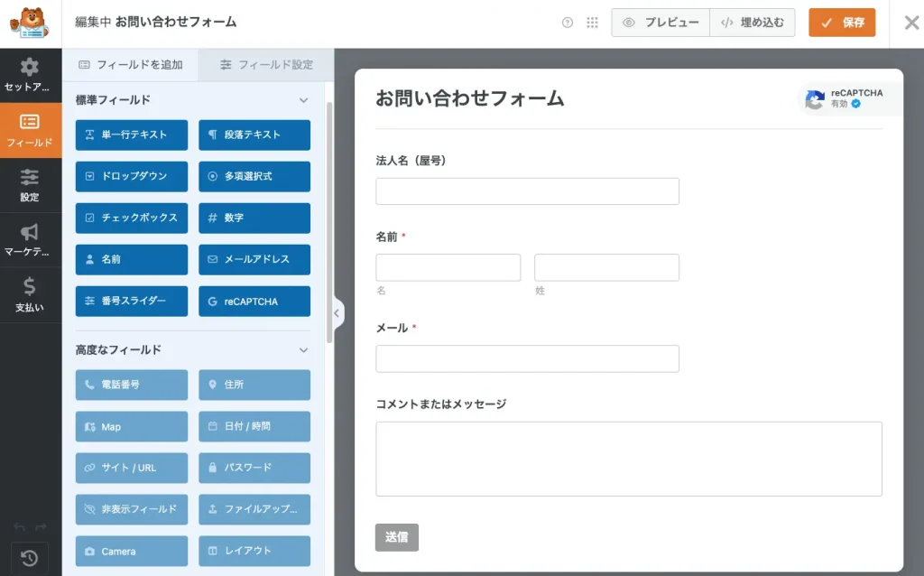Add a 単一行テキスト field
This screenshot has width=924, height=576.
(x=132, y=135)
